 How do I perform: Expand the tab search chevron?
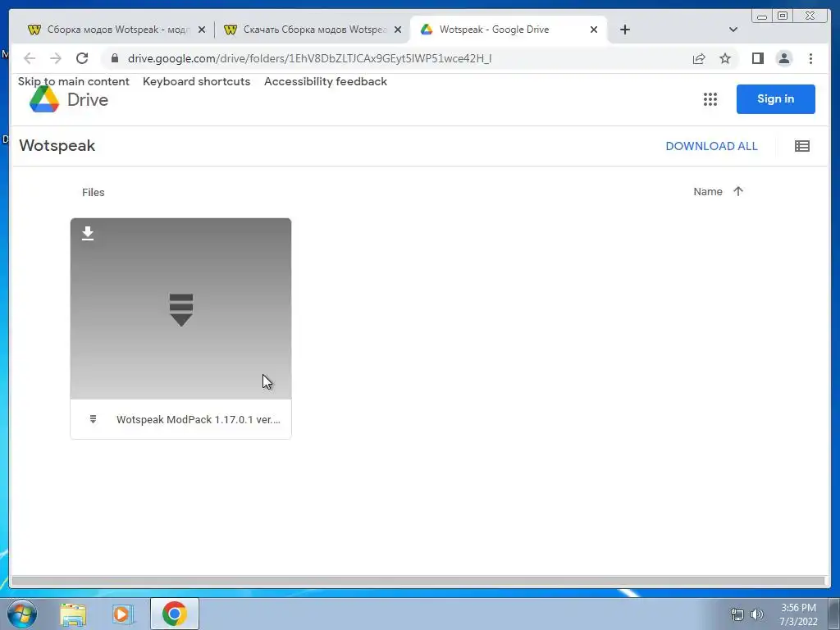coord(733,30)
